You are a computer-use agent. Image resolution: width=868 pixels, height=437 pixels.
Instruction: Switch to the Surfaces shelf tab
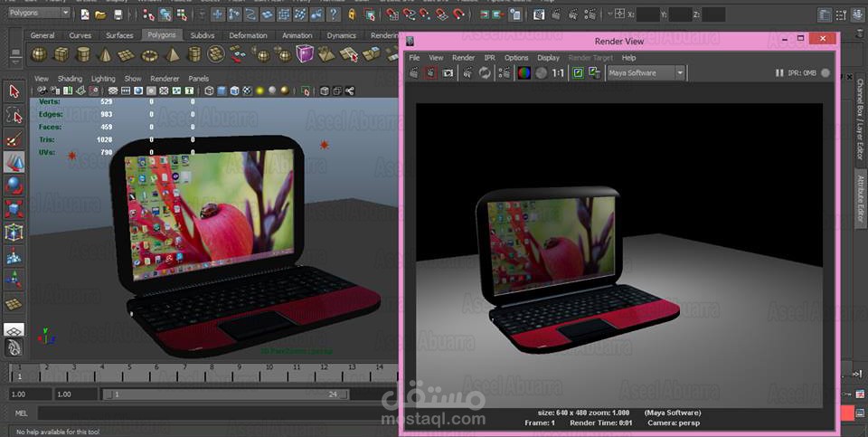click(x=119, y=35)
